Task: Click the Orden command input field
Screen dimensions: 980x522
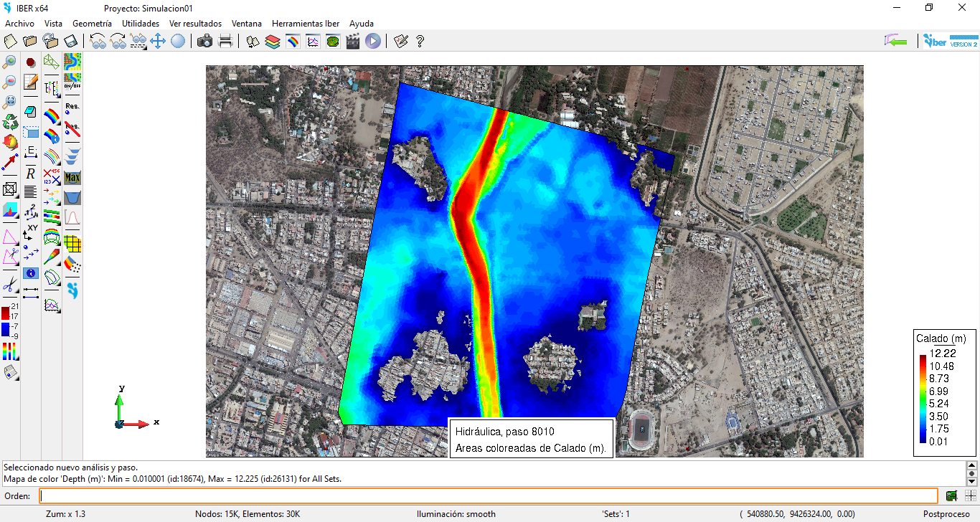Action: [x=488, y=495]
